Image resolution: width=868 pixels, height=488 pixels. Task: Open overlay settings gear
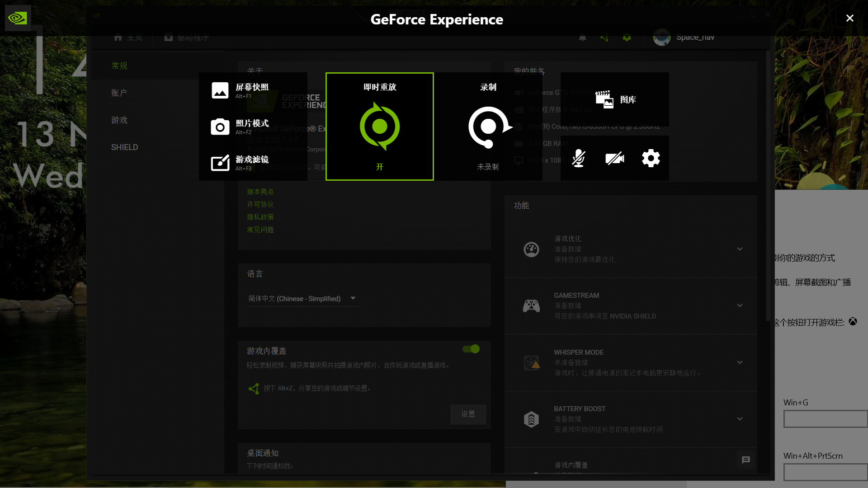(651, 158)
